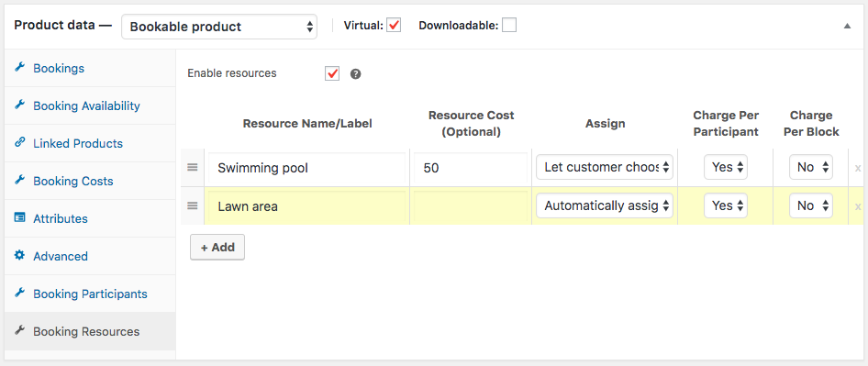Open Charge Per Participant dropdown for Swimming pool
The image size is (868, 366).
pos(726,167)
